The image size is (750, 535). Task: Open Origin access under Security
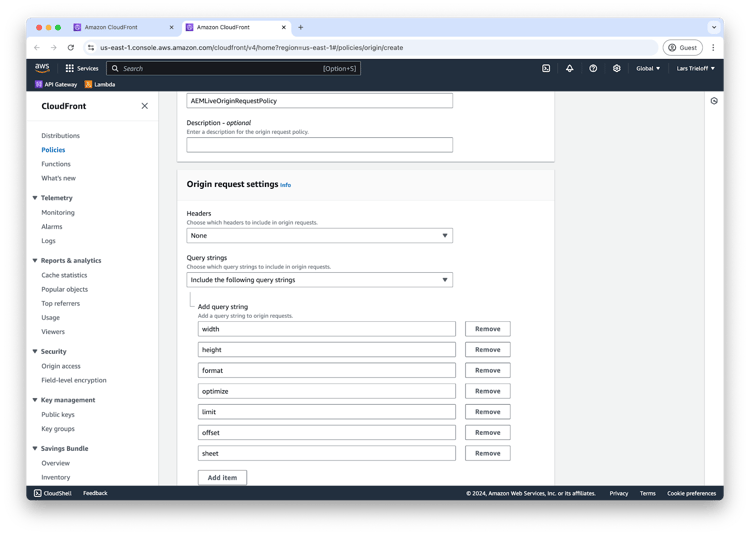tap(61, 366)
